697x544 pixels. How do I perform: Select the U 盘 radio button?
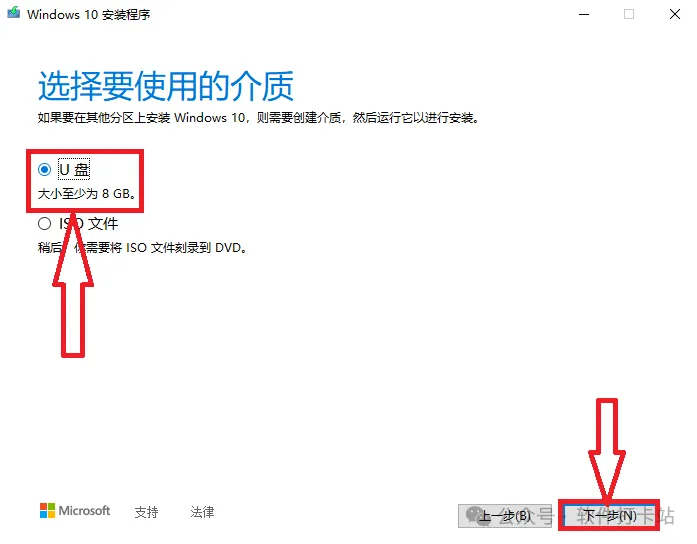44,169
